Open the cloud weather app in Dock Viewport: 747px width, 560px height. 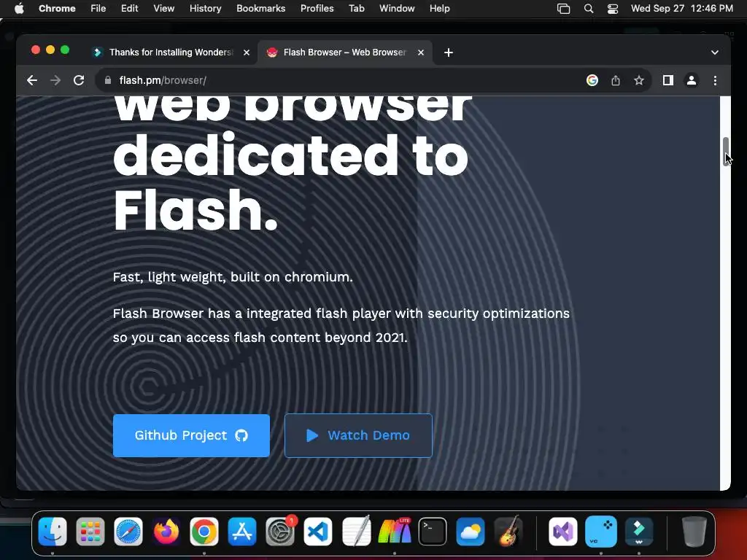pos(471,531)
